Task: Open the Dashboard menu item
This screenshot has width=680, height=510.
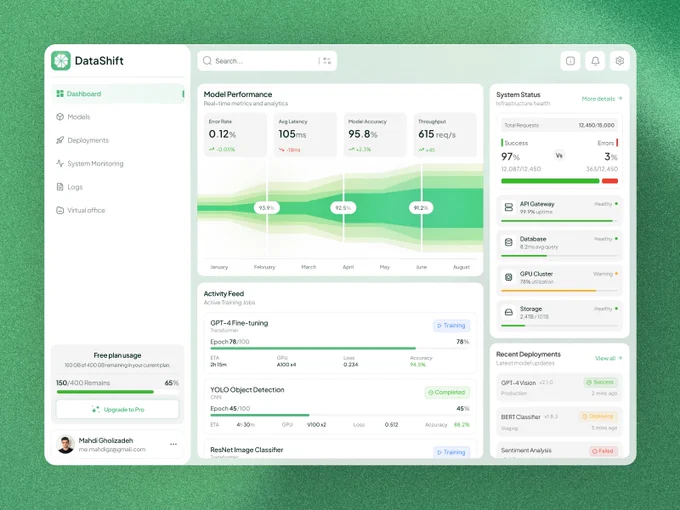Action: pyautogui.click(x=118, y=94)
